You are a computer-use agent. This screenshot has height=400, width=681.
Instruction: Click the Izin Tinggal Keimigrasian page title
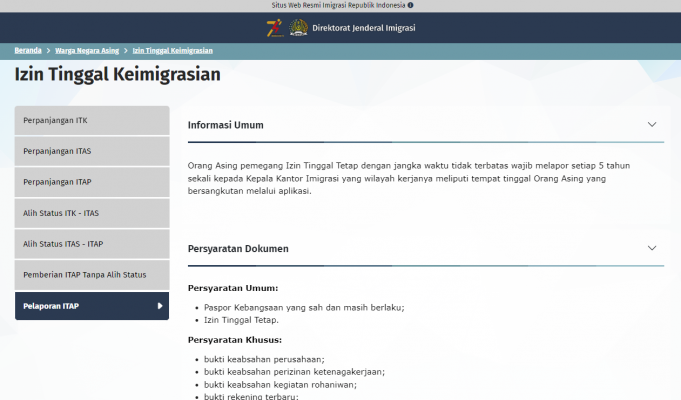coord(117,74)
